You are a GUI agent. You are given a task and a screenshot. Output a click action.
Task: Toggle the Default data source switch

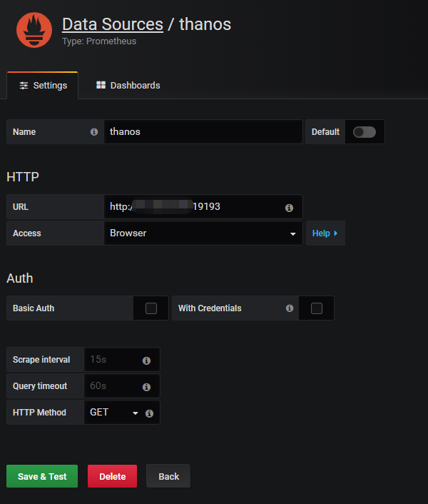tap(365, 132)
